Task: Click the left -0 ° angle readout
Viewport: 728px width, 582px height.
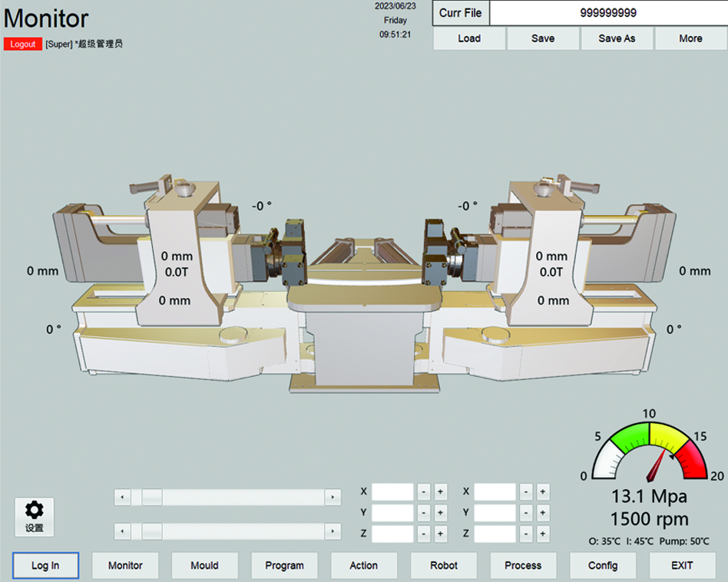Action: [261, 206]
